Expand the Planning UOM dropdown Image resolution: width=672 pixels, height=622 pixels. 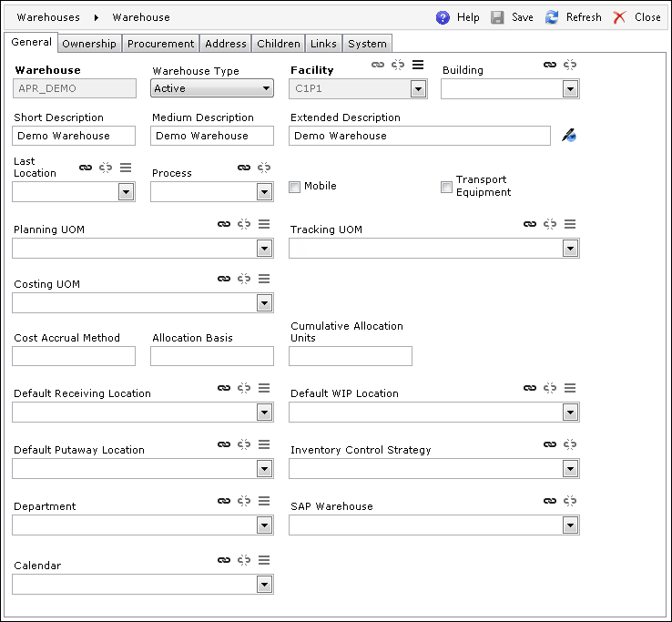[264, 249]
